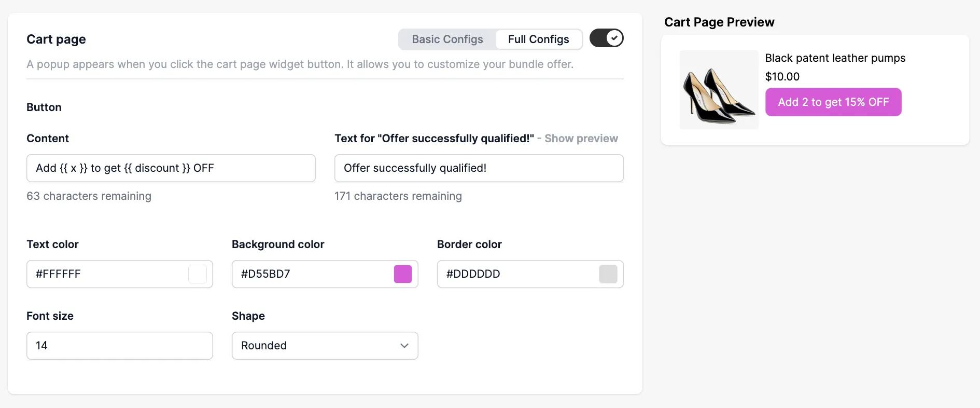The height and width of the screenshot is (408, 980).
Task: Click the Show preview link
Action: [581, 139]
